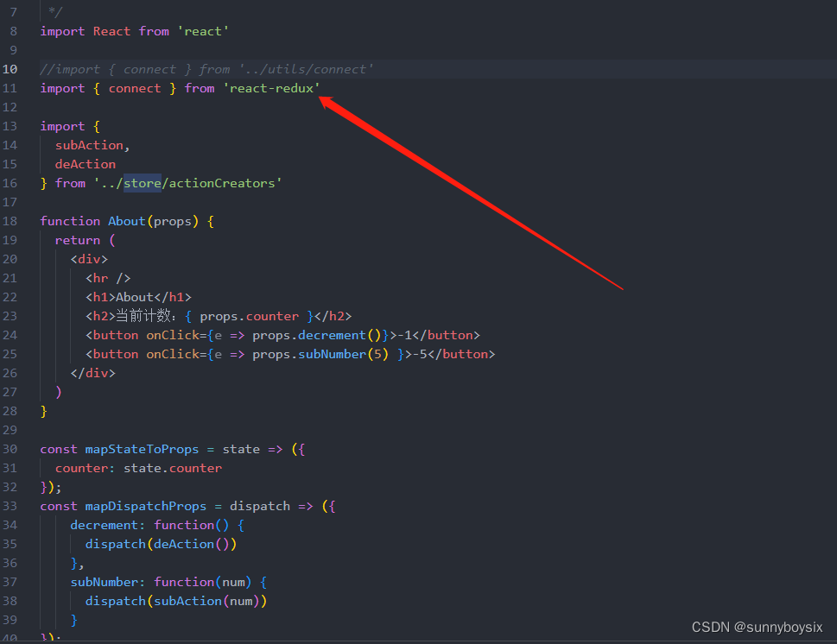Click the mapStateToProps constant name

click(x=142, y=448)
